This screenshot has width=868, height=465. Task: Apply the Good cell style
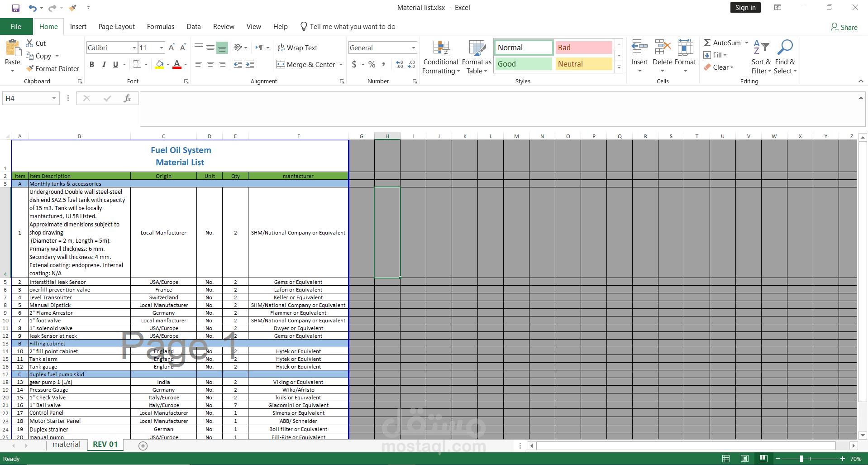coord(524,64)
